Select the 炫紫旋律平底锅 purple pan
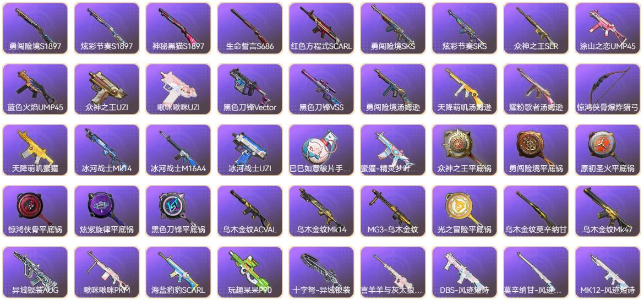This screenshot has width=644, height=305. [106, 211]
